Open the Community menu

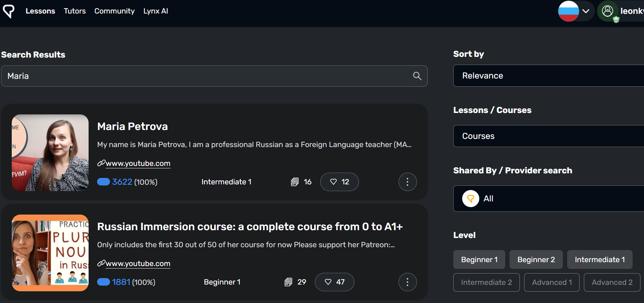point(115,11)
